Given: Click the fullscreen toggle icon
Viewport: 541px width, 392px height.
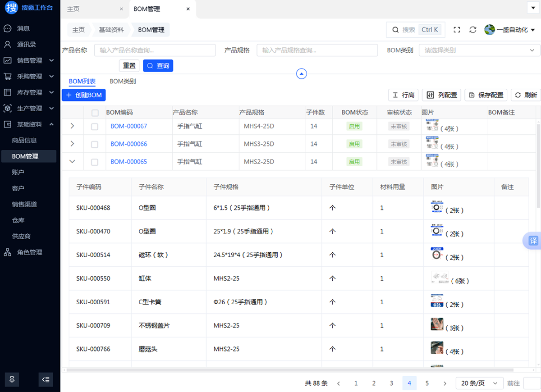Looking at the screenshot, I should 457,30.
